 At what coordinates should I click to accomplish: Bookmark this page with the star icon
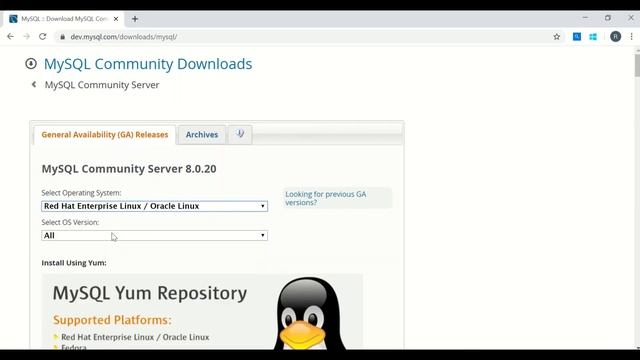(556, 37)
